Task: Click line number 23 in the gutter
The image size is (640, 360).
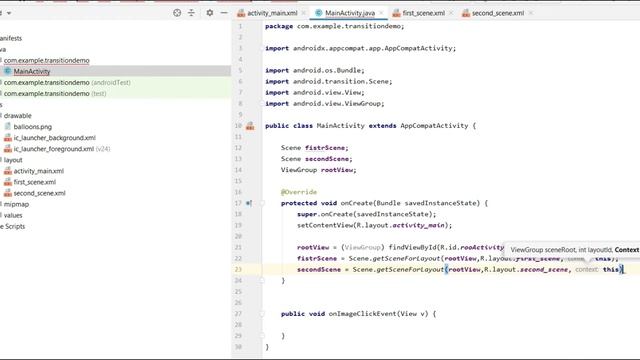Action: coord(238,269)
